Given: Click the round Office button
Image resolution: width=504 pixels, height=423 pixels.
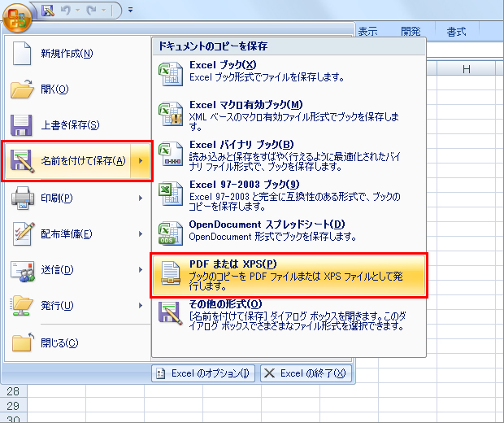Looking at the screenshot, I should coord(17,18).
